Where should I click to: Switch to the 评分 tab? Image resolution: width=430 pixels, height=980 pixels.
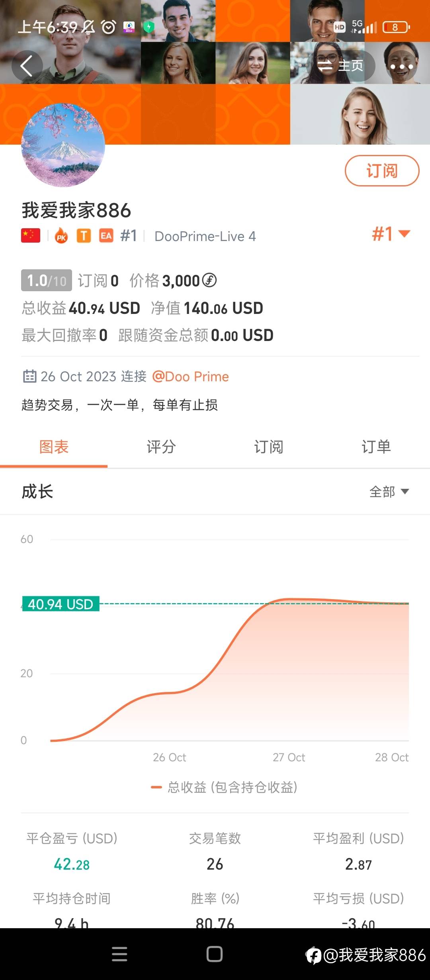161,447
